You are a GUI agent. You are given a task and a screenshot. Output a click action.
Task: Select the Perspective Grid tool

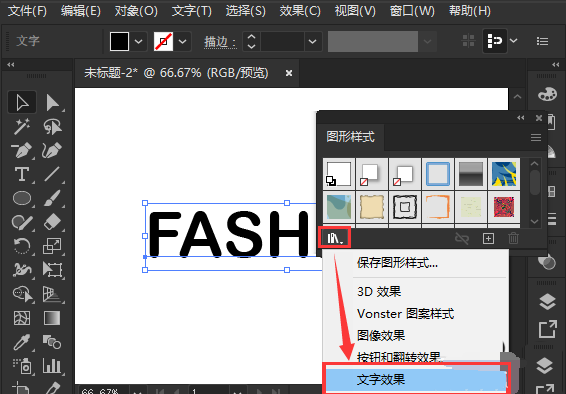pos(53,294)
